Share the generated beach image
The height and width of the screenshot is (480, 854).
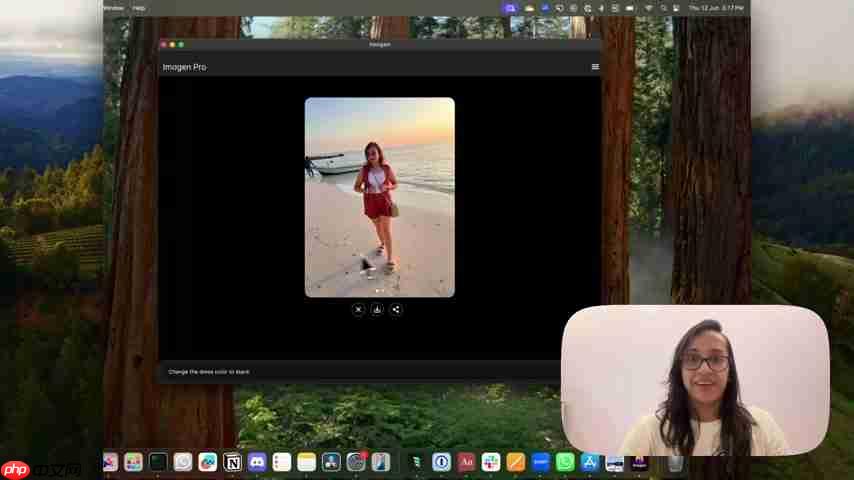click(396, 309)
